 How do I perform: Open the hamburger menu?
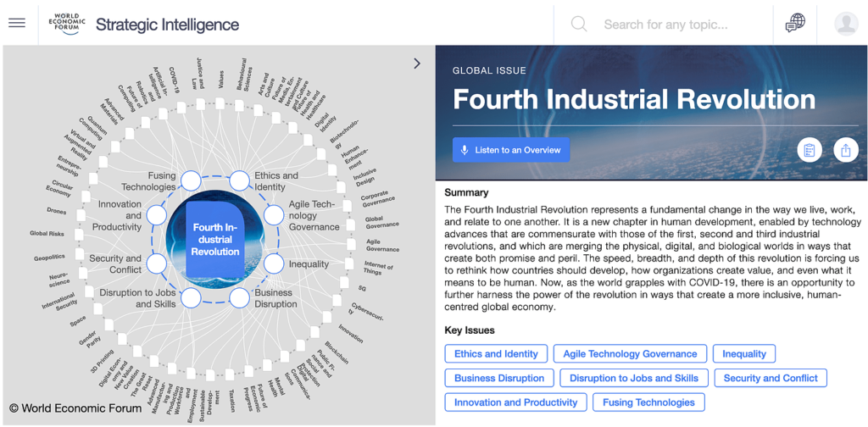(x=17, y=23)
